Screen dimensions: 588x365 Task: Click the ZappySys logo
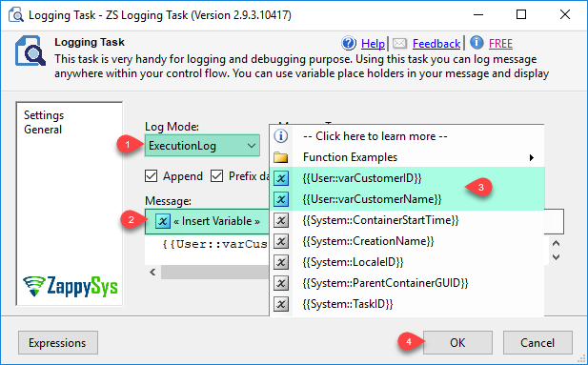pyautogui.click(x=71, y=287)
